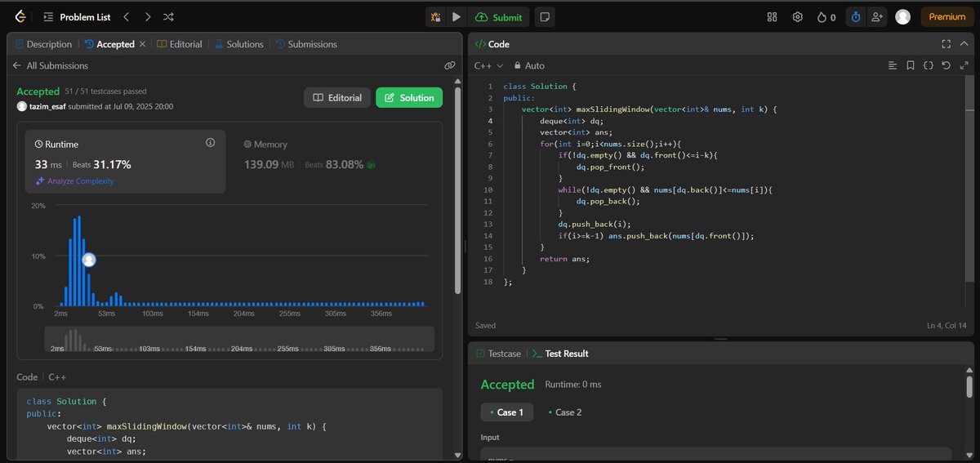Open the Solutions tab

[x=239, y=44]
